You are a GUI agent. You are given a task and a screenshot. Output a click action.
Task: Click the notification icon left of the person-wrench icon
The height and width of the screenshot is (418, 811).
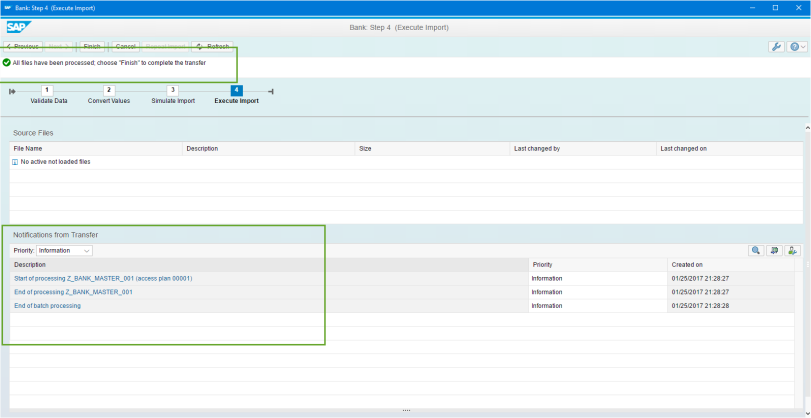[774, 250]
